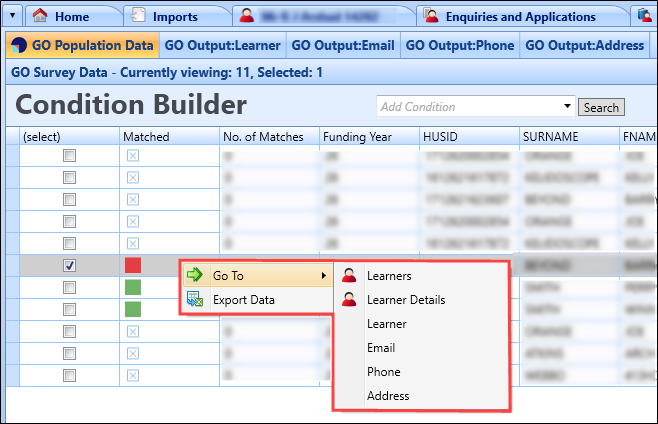Click the Home house icon
The image size is (658, 424).
pos(40,16)
